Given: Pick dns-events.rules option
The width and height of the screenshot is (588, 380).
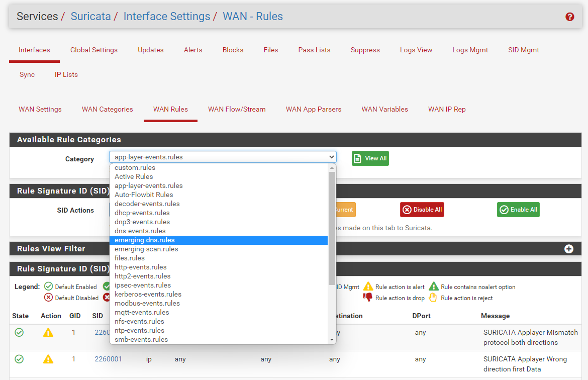Looking at the screenshot, I should 219,231.
